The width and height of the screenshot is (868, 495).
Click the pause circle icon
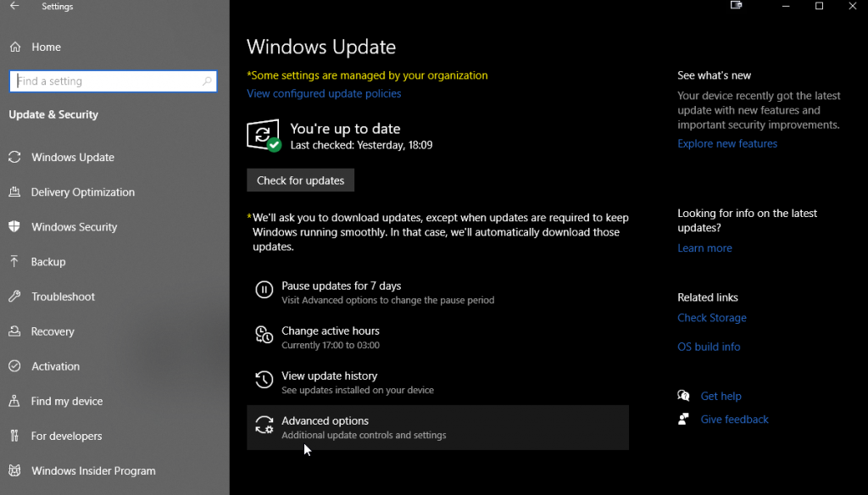(x=264, y=290)
